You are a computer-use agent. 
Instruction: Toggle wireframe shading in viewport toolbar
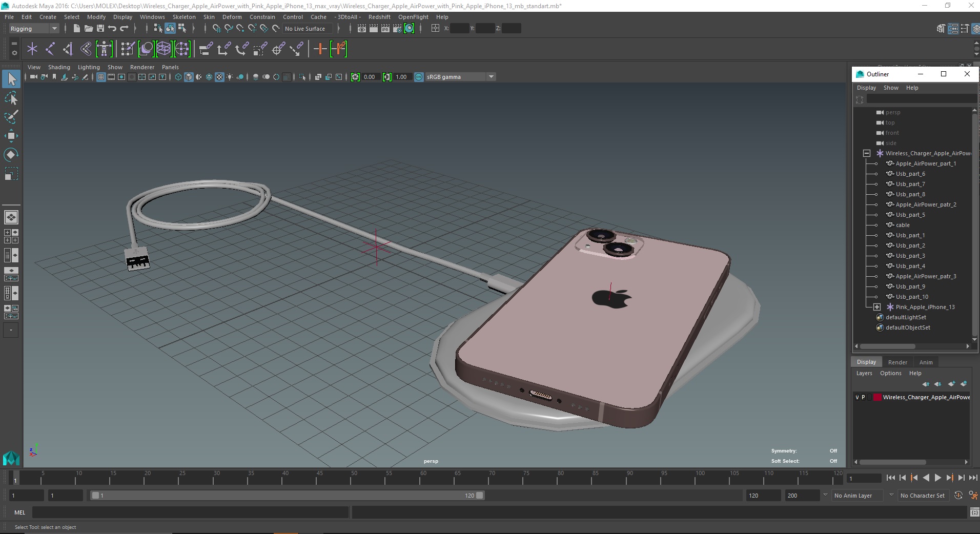pos(178,77)
